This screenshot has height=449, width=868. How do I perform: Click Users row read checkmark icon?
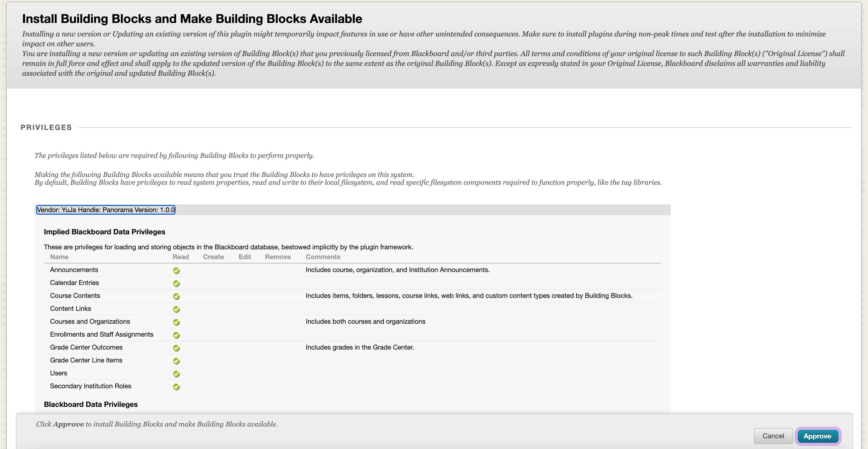point(176,374)
